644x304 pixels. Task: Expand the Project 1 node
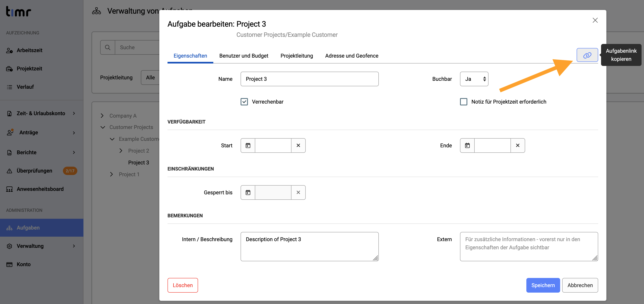click(112, 174)
